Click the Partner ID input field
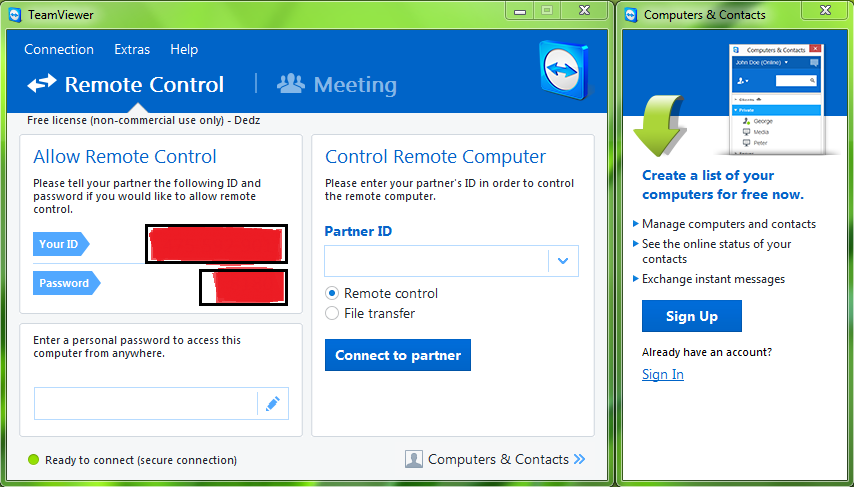Screen dimensions: 854x487 (x=436, y=261)
